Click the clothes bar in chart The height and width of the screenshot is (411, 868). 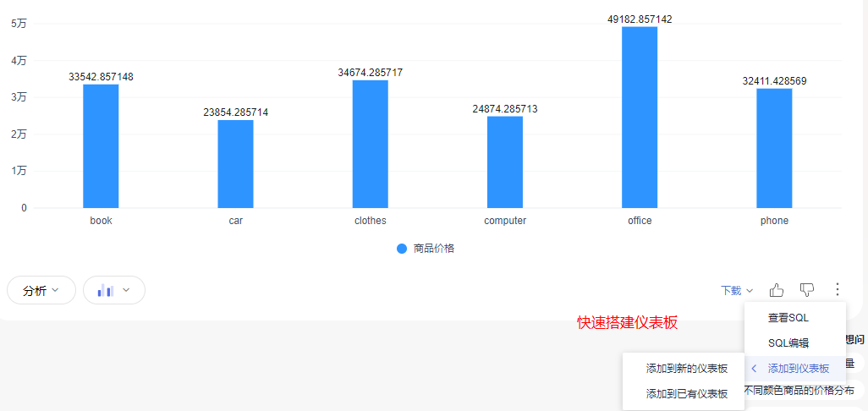point(371,144)
